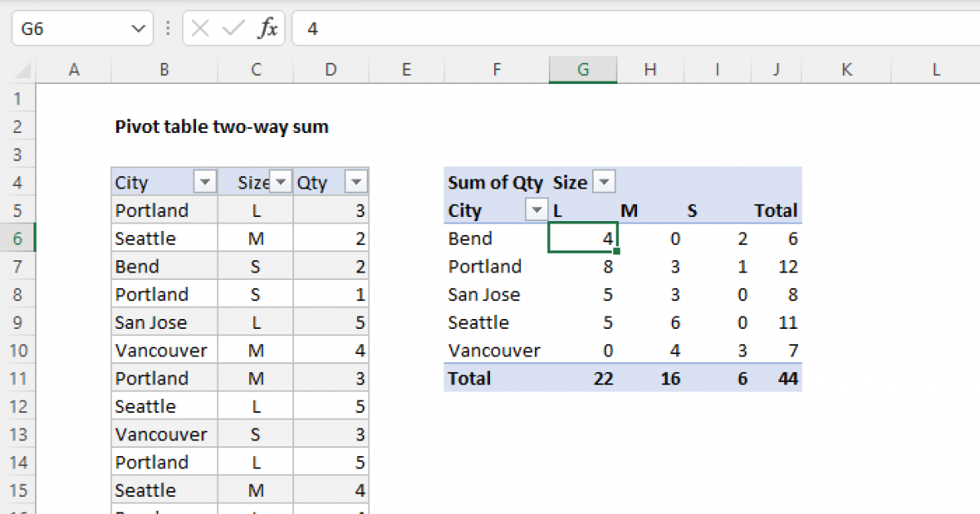
Task: Click the pivot 'L' size column label
Action: (558, 210)
